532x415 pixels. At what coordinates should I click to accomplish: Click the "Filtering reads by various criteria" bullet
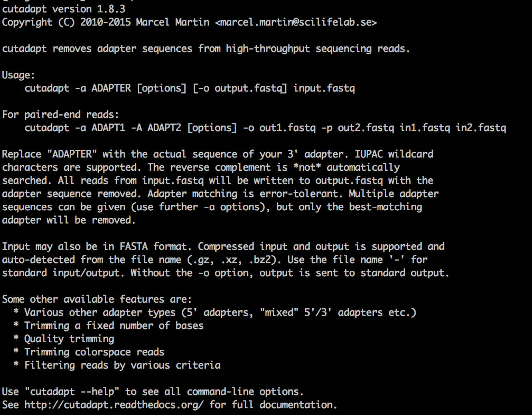click(122, 365)
